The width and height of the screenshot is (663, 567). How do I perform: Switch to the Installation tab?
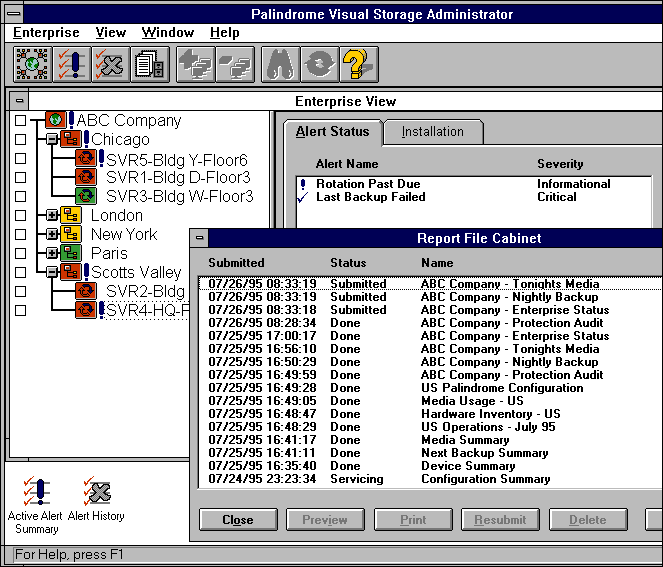pos(433,131)
